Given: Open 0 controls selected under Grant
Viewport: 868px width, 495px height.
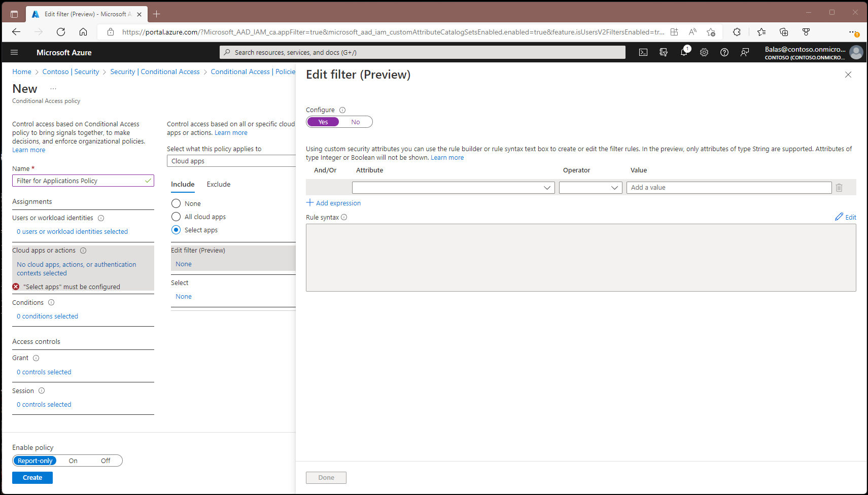Looking at the screenshot, I should (x=44, y=372).
